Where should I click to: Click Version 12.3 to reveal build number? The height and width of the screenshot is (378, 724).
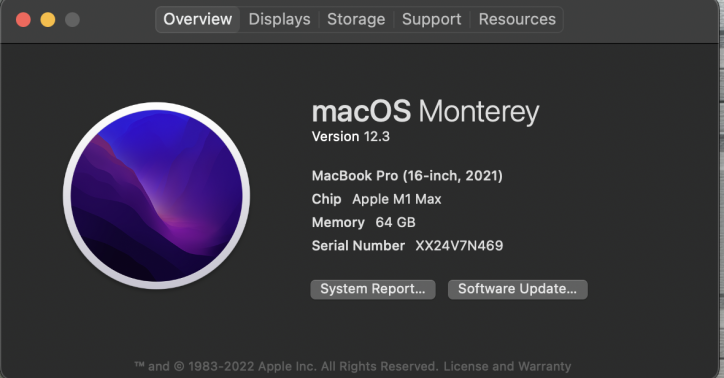(350, 137)
